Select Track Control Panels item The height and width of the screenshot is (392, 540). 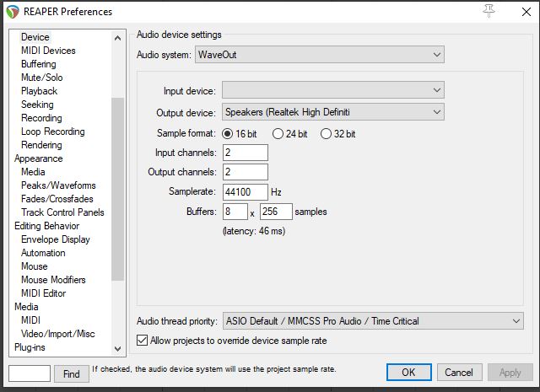(x=62, y=212)
